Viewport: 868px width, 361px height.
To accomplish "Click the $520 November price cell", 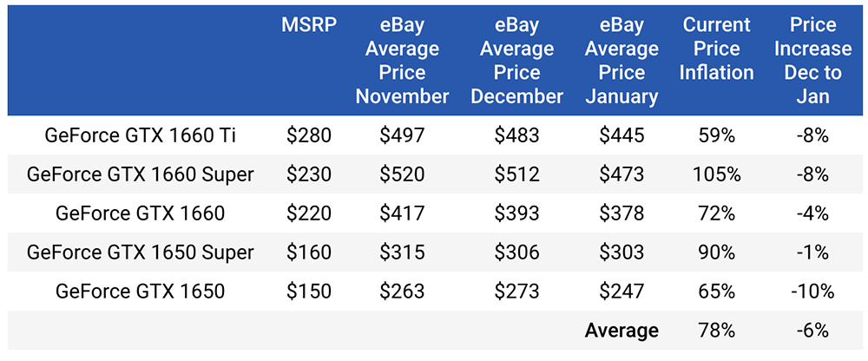I will tap(402, 174).
